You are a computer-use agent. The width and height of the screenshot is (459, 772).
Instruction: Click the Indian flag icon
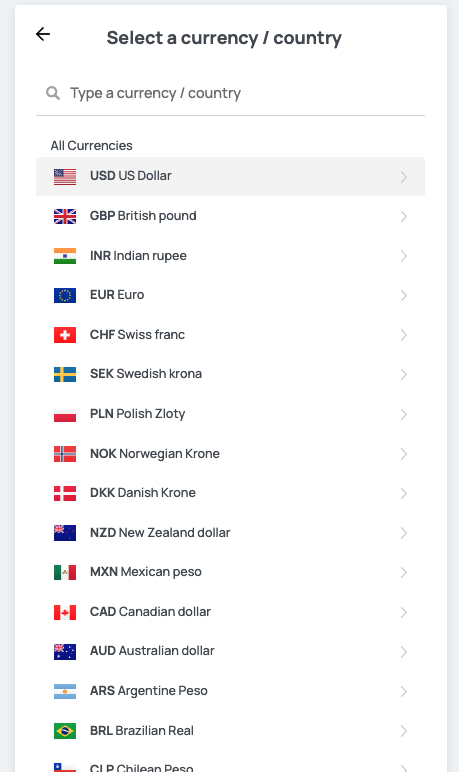(x=65, y=256)
